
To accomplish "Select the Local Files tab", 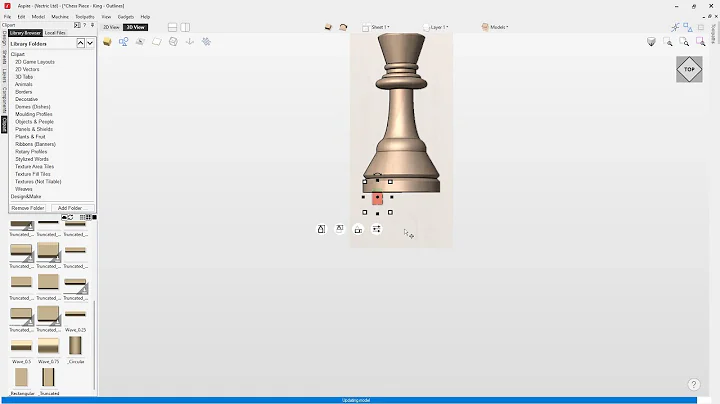I will [55, 33].
